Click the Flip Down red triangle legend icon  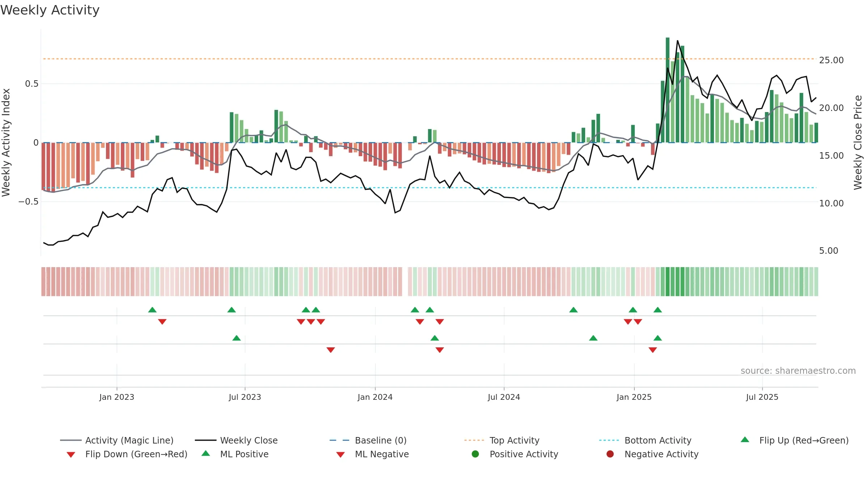click(x=71, y=455)
